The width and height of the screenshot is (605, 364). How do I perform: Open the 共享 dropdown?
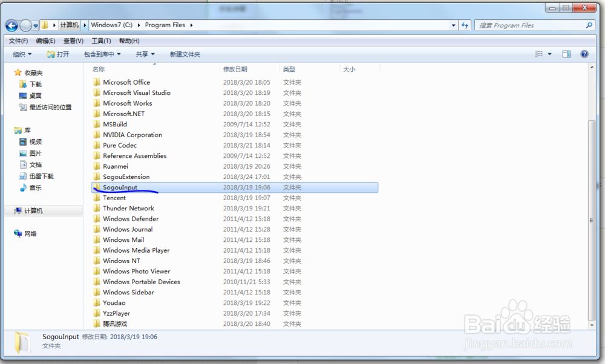tap(145, 54)
